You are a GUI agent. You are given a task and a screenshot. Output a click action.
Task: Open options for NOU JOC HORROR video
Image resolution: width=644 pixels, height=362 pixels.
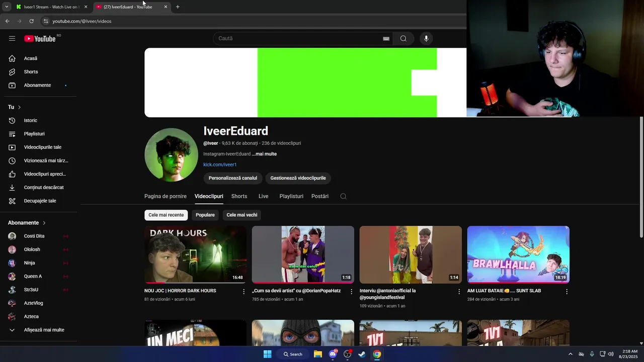tap(244, 292)
